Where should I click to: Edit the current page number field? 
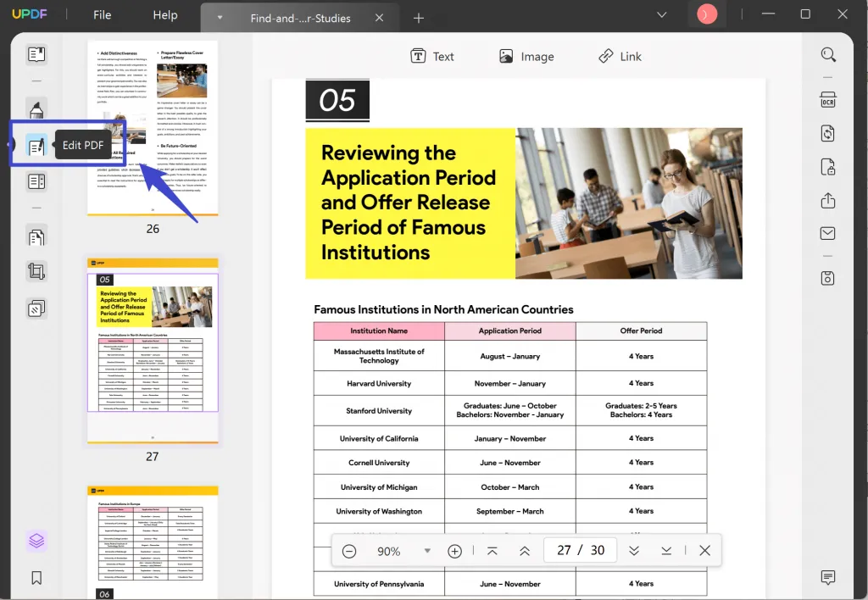(581, 550)
